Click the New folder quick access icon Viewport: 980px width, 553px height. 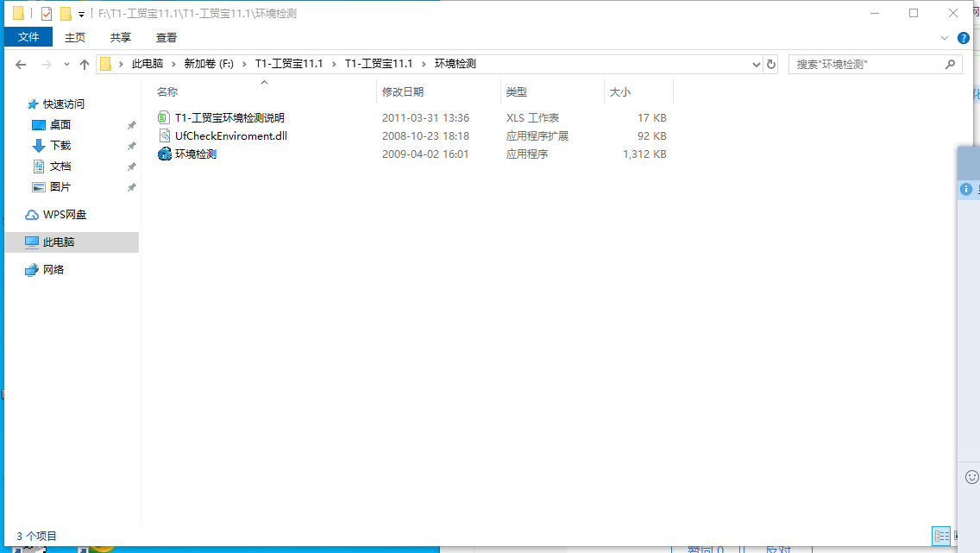[x=65, y=13]
